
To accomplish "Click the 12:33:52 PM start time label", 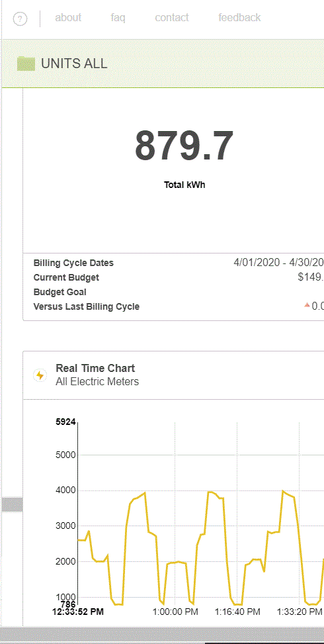I will [x=78, y=612].
